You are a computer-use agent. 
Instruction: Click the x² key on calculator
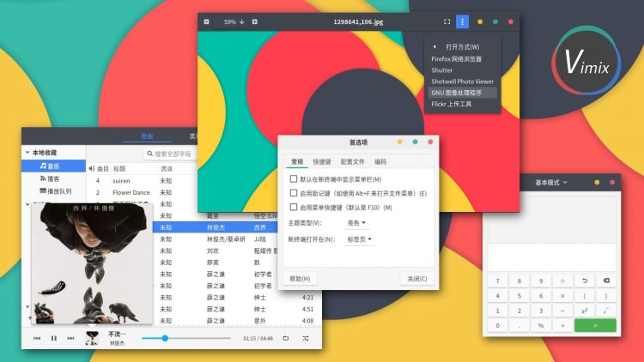point(585,311)
